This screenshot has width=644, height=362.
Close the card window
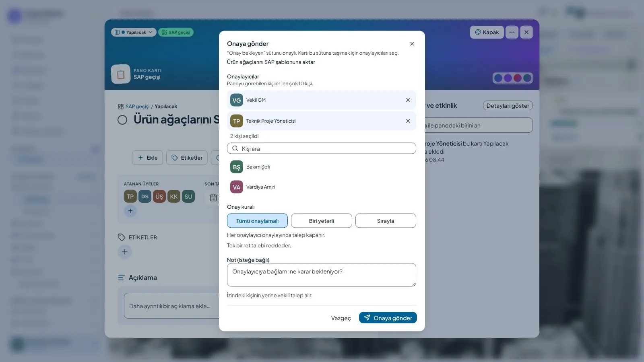click(x=526, y=32)
